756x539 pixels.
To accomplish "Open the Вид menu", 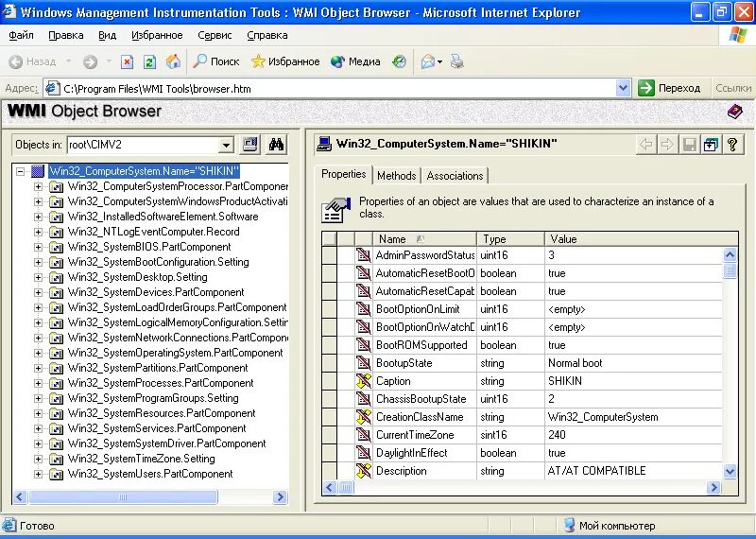I will coord(107,35).
